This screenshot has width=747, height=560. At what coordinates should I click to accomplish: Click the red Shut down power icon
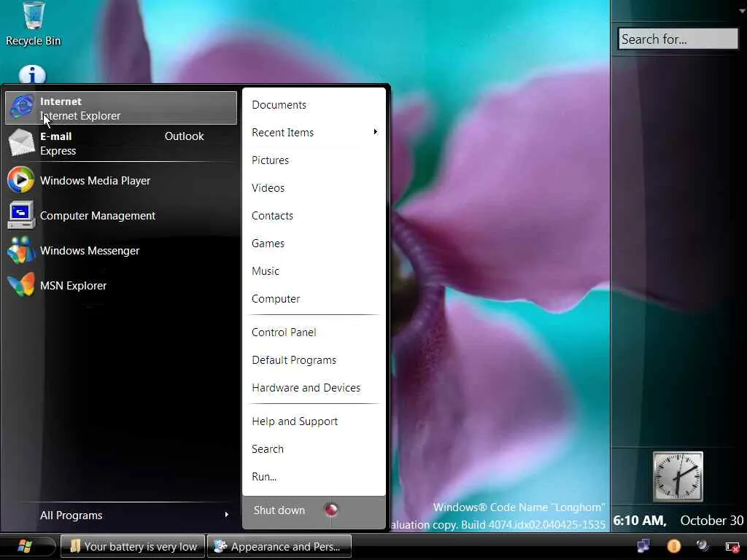(331, 510)
